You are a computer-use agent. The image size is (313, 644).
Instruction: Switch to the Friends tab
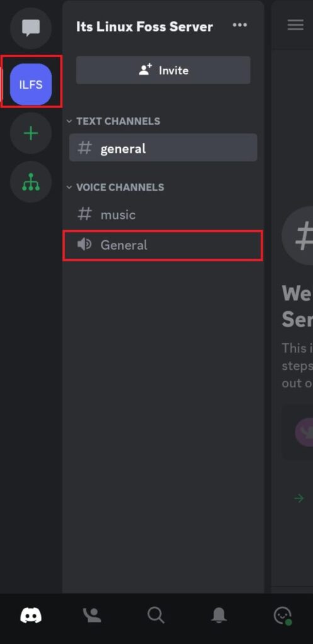tap(92, 615)
